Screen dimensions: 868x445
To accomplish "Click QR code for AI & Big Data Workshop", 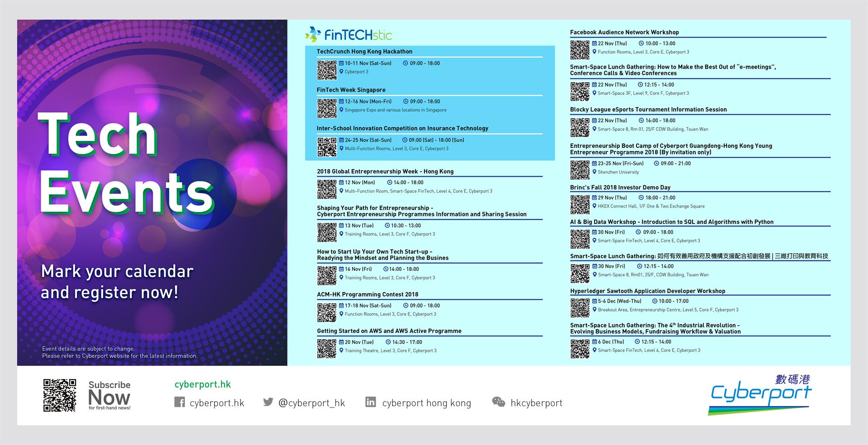I will click(580, 239).
